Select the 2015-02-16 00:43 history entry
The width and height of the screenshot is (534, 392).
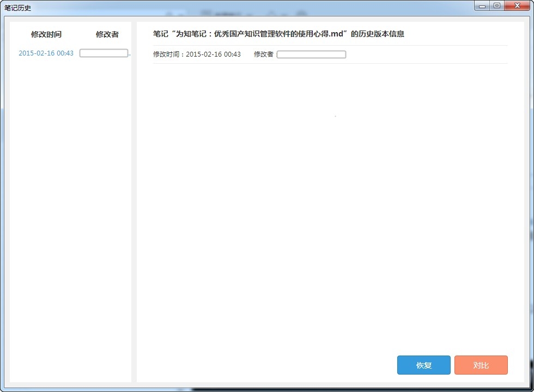tap(46, 53)
